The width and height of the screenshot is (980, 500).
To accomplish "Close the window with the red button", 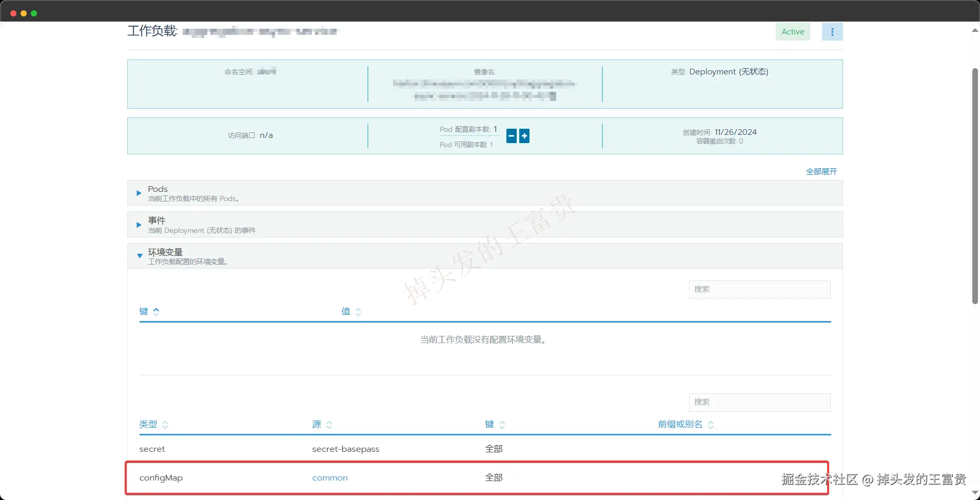I will 13,13.
